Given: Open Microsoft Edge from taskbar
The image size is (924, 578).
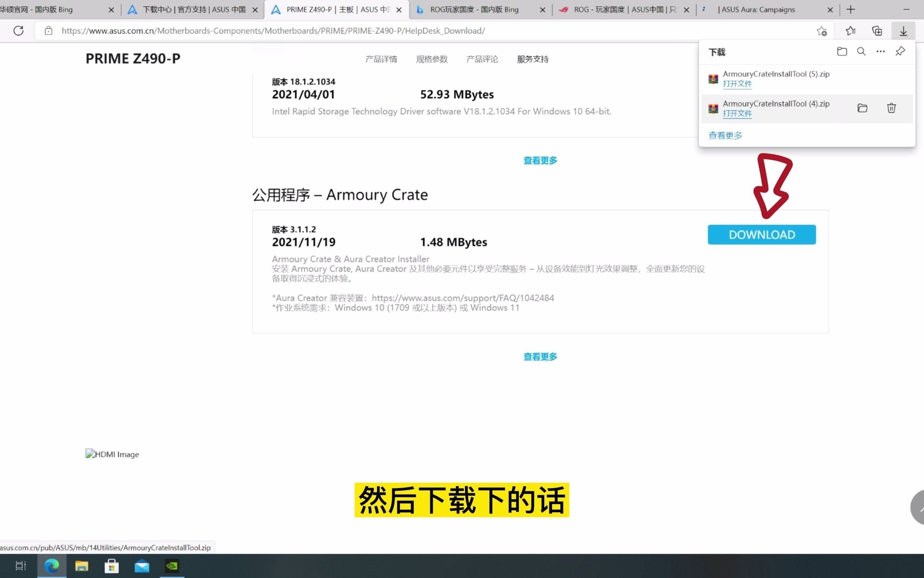Looking at the screenshot, I should tap(52, 566).
